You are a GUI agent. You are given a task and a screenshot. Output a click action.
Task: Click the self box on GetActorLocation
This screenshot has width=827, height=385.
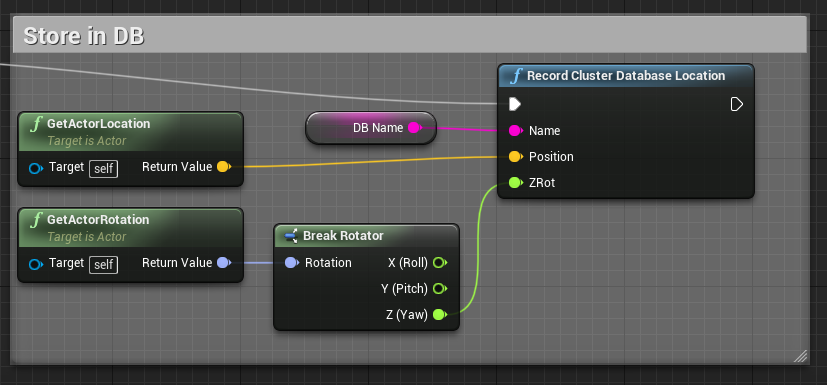tap(103, 169)
